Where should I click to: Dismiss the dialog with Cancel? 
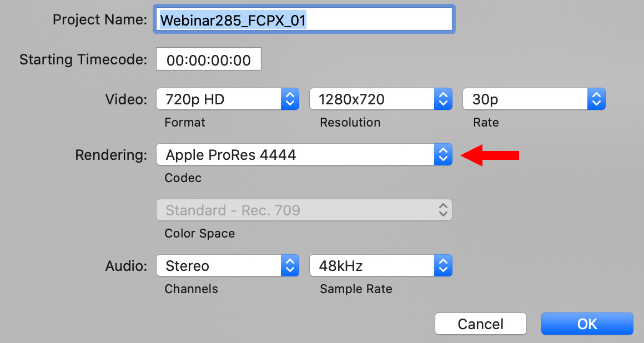click(x=481, y=324)
